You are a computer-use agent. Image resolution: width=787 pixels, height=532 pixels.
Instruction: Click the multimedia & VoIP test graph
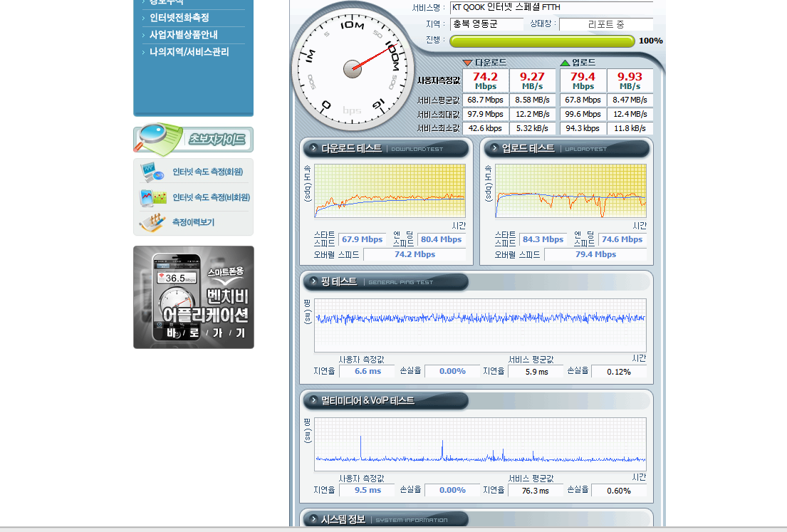tap(480, 444)
